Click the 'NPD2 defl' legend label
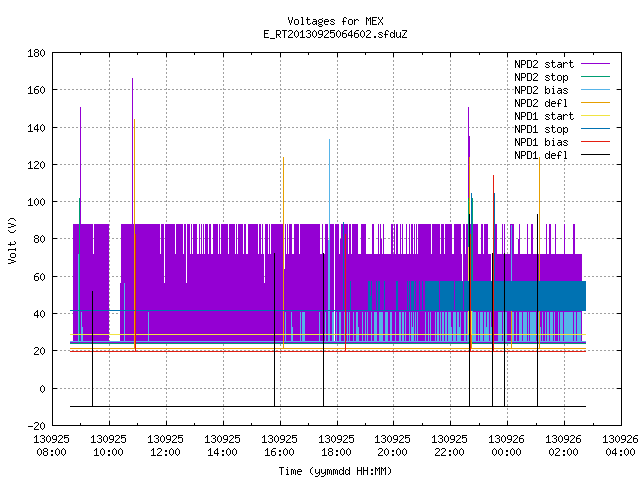The height and width of the screenshot is (480, 640). point(541,103)
